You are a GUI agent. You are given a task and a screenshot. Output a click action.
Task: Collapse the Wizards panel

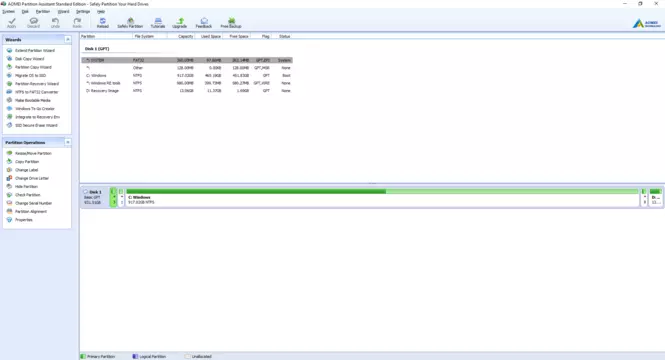[x=67, y=39]
